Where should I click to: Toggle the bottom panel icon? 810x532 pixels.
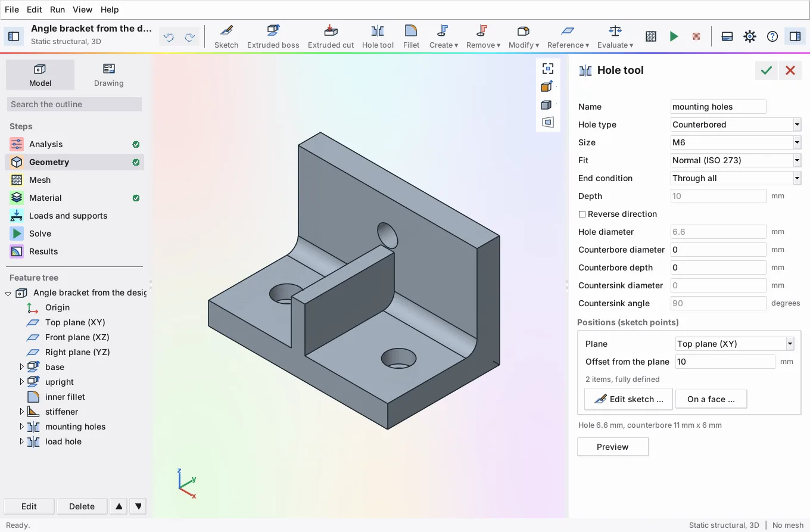click(x=727, y=36)
